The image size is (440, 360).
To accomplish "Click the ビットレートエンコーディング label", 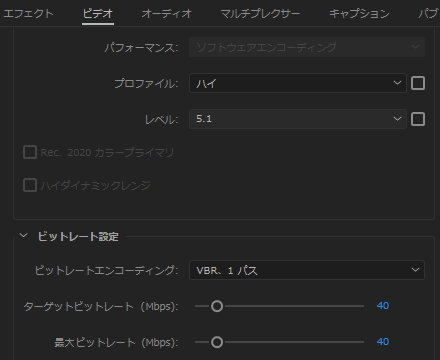I will [106, 270].
